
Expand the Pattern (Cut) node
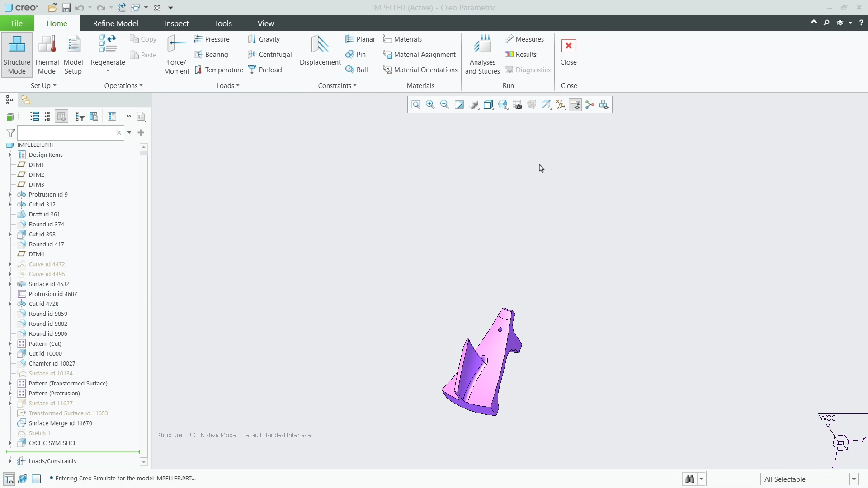click(x=10, y=344)
